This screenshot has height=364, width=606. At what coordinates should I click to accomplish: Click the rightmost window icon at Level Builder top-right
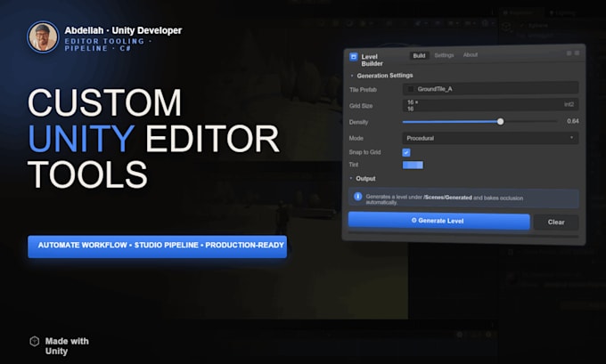[577, 53]
